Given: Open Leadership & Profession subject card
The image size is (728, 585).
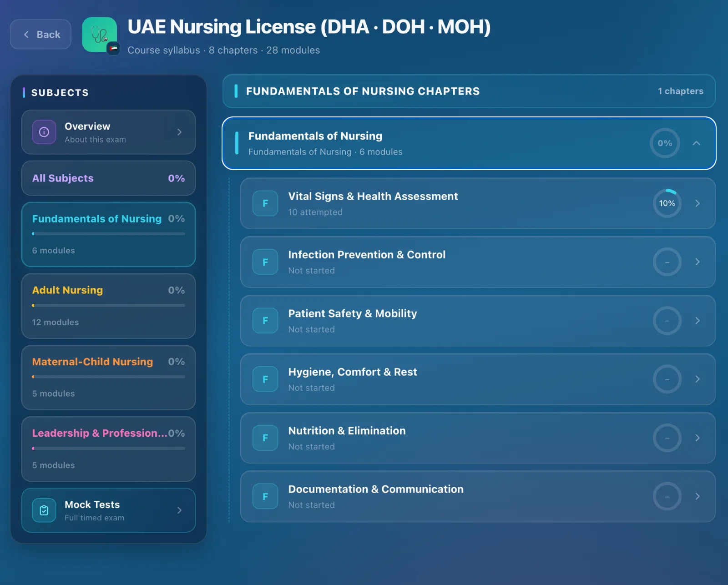Looking at the screenshot, I should point(108,449).
